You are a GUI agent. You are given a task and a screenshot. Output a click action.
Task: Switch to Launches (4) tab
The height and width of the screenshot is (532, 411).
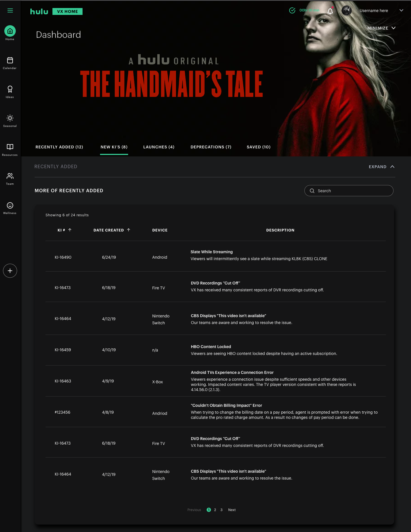[159, 147]
